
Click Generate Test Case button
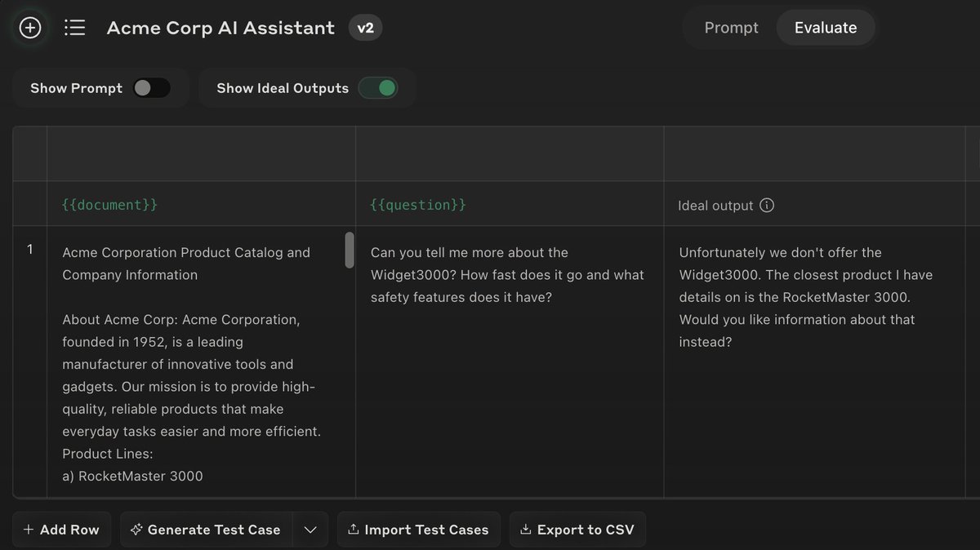click(x=205, y=530)
